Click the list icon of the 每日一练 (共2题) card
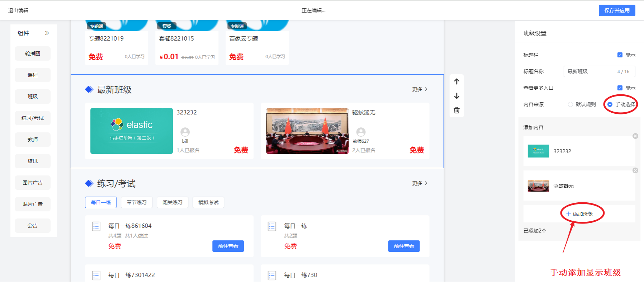The height and width of the screenshot is (282, 644). (x=272, y=226)
